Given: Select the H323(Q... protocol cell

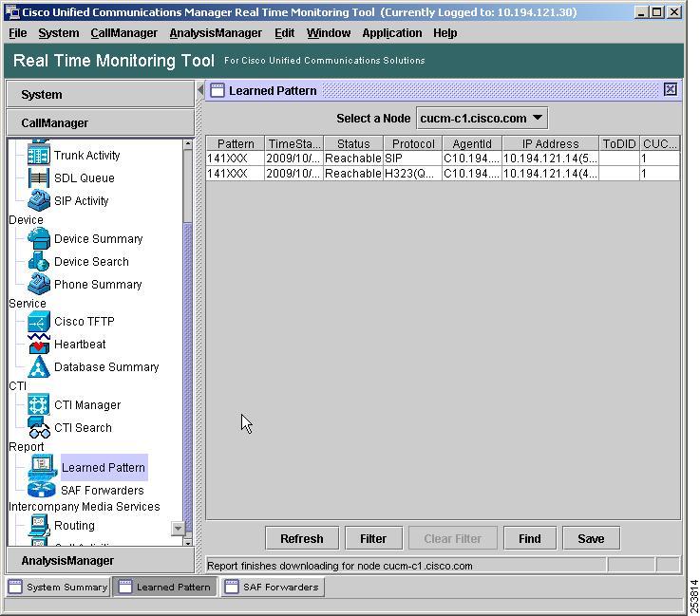Looking at the screenshot, I should (x=412, y=173).
